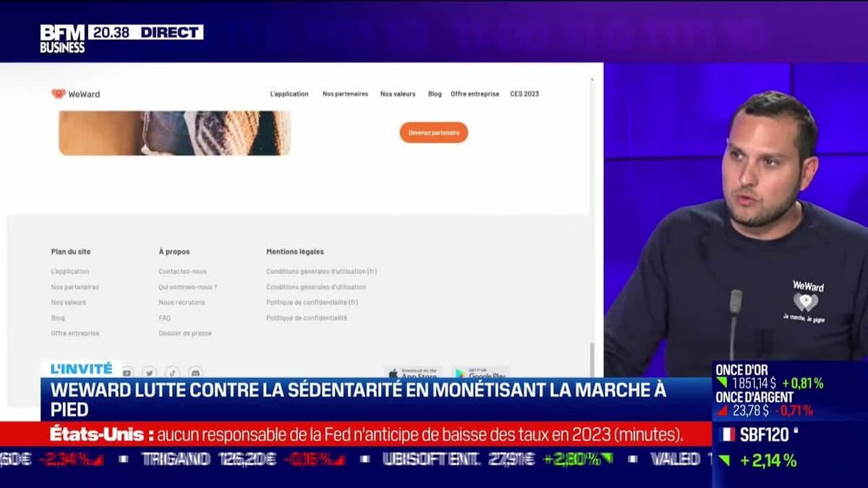Open Contactez-nous footer link
The height and width of the screenshot is (488, 868).
click(x=183, y=272)
